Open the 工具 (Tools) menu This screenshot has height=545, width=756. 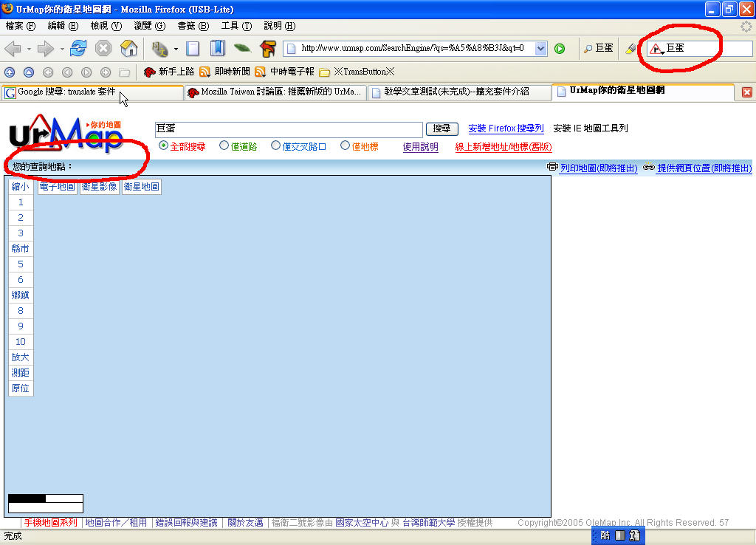236,26
